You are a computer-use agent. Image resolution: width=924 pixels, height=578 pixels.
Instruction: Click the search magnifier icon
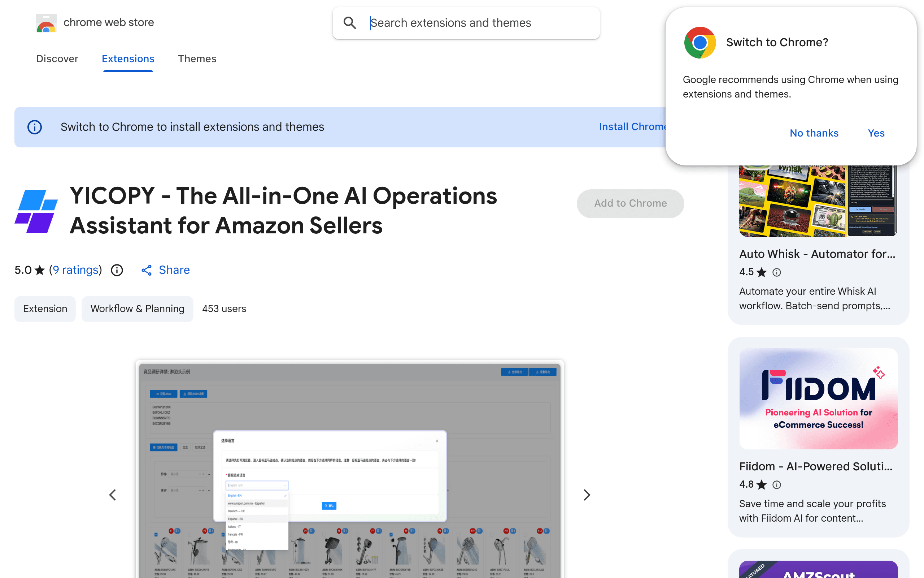tap(349, 23)
